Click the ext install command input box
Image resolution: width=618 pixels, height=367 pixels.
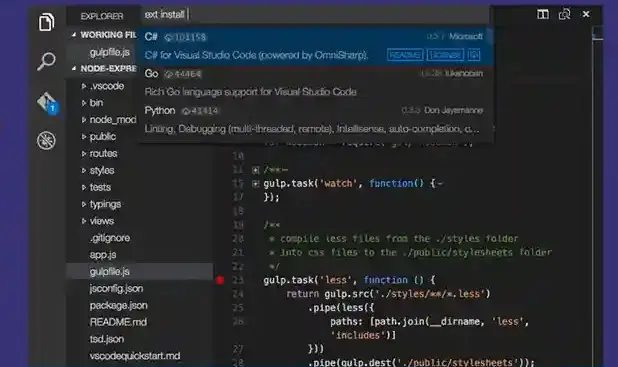(315, 15)
